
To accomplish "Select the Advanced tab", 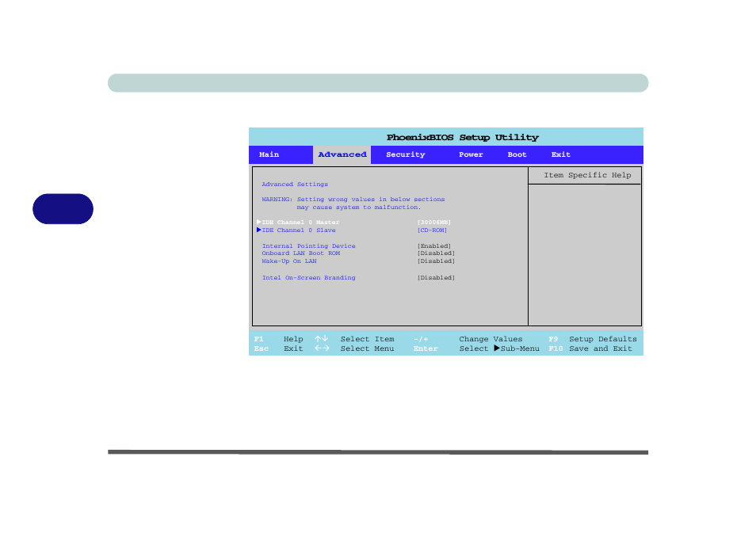I will 342,154.
